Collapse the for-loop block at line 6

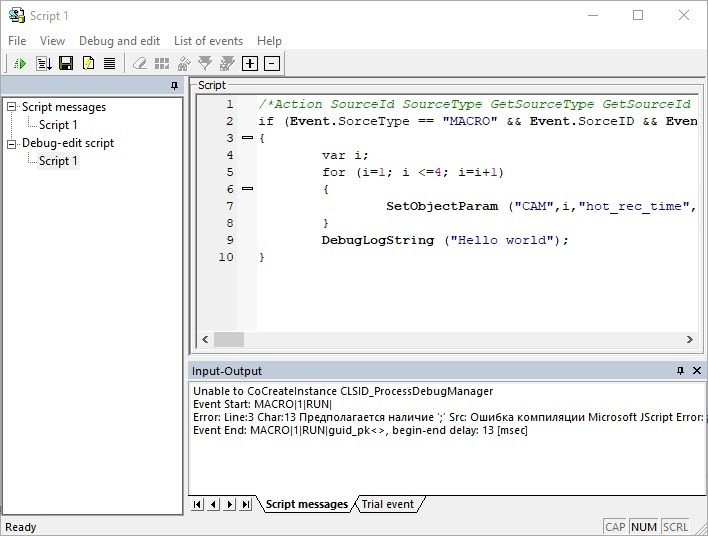coord(247,188)
